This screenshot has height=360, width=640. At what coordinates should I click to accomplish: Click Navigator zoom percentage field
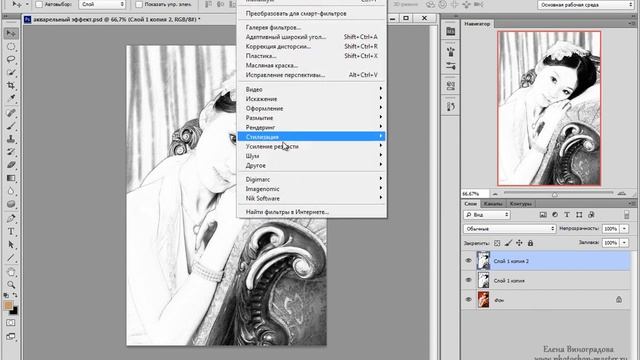click(474, 193)
